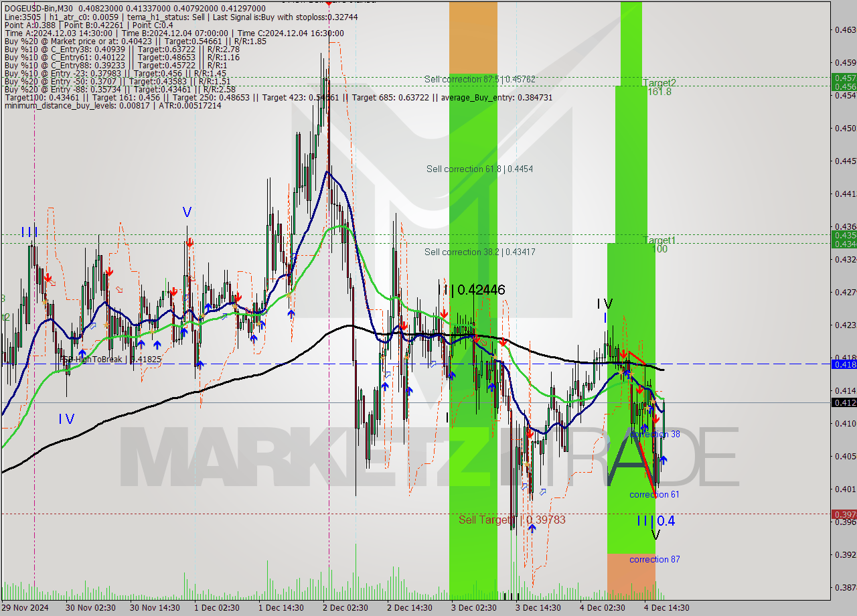Click the green 0.456 price tag

coord(844,86)
